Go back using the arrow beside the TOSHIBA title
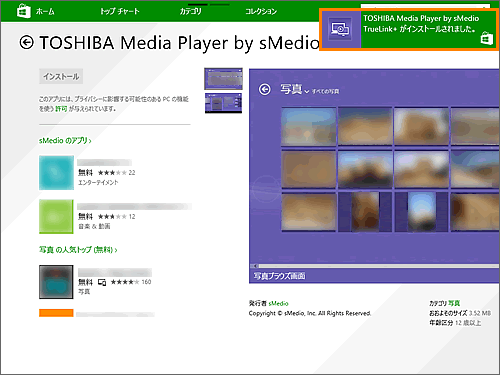500x375 pixels. [26, 42]
